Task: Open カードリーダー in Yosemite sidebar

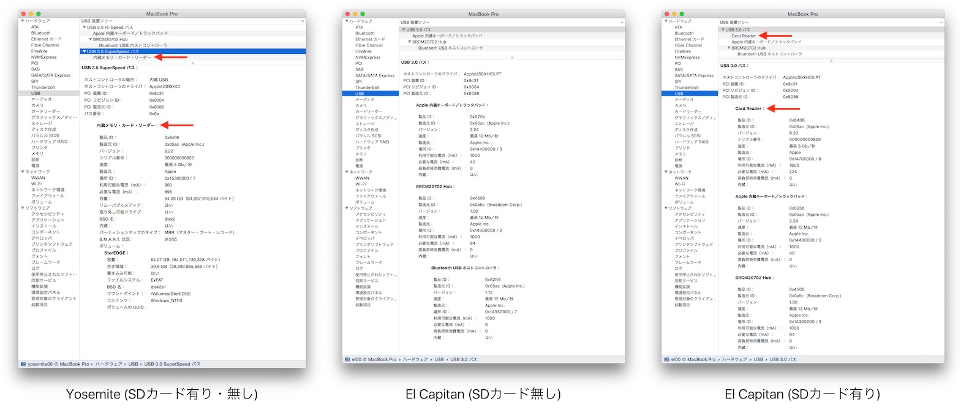Action: point(46,112)
